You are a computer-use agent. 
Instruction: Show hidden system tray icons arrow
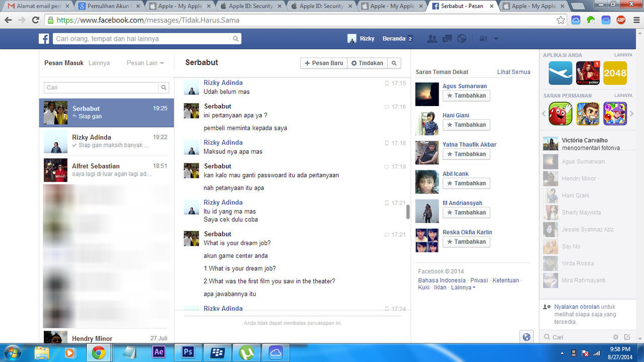(562, 353)
